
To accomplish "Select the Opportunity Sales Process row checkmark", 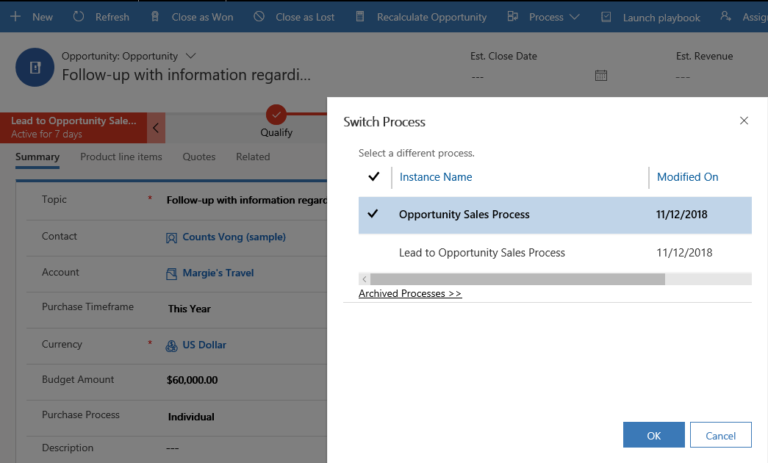I will coord(373,214).
